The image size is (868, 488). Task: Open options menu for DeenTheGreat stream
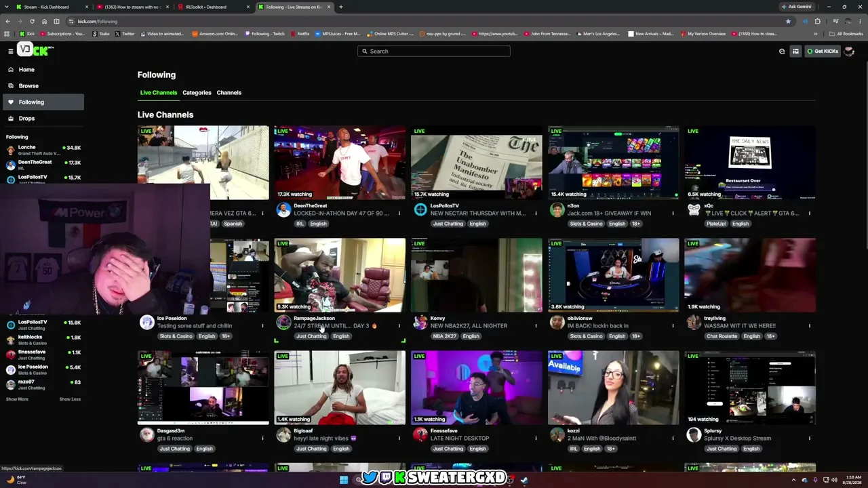(399, 213)
